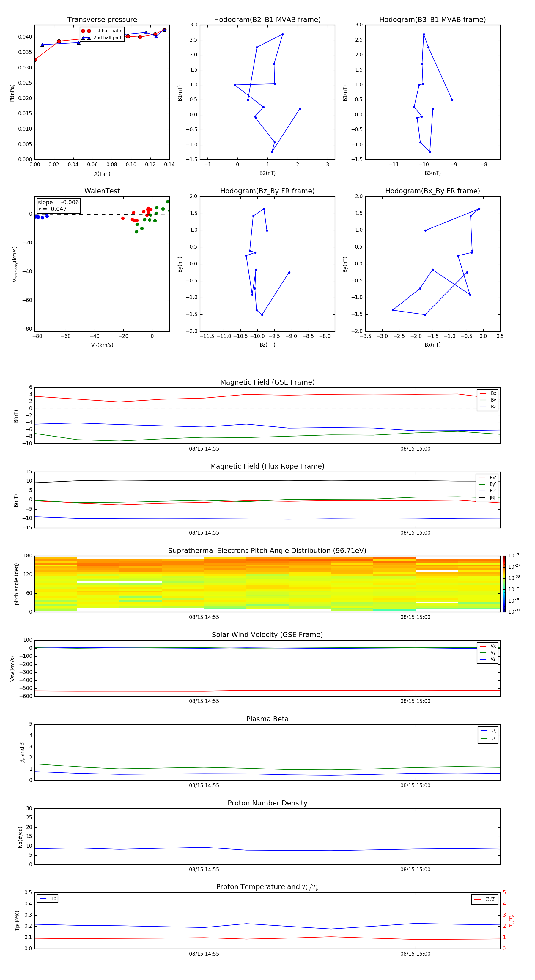Click the '10^-31' colorbar label

(x=514, y=611)
